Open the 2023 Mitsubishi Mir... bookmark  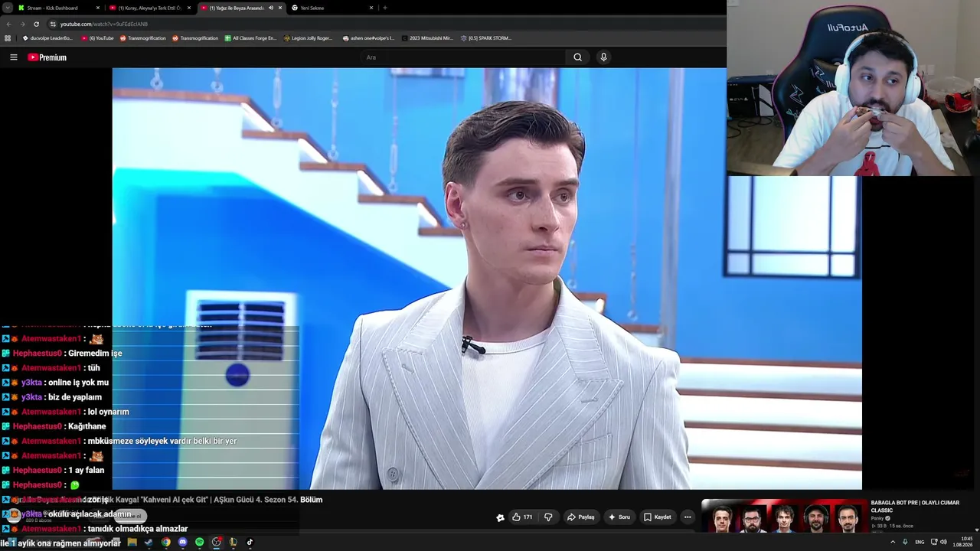point(427,38)
